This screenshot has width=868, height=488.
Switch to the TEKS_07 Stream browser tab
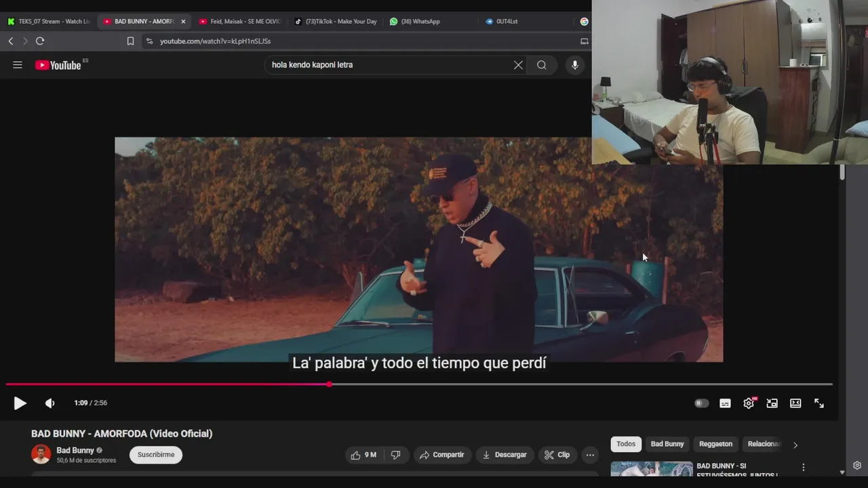47,22
